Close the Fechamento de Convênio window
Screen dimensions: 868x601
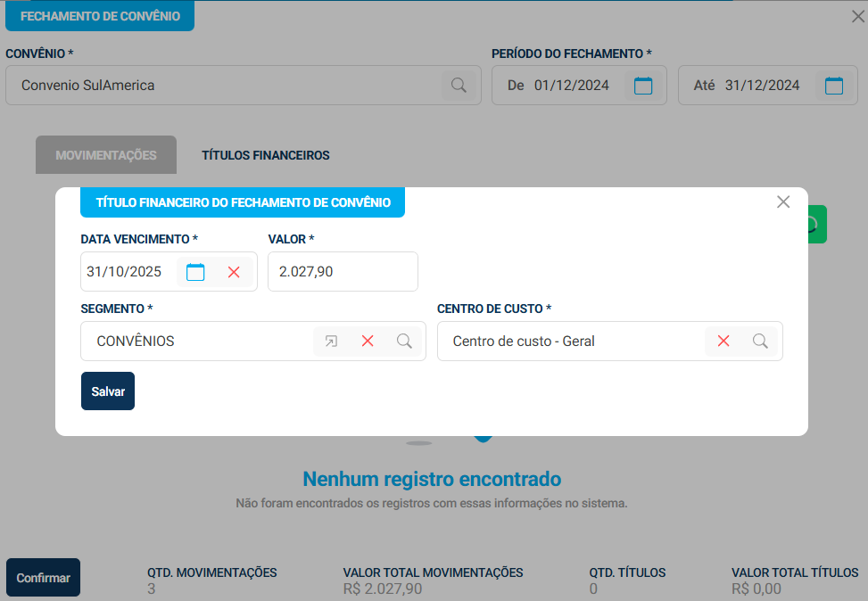click(857, 16)
